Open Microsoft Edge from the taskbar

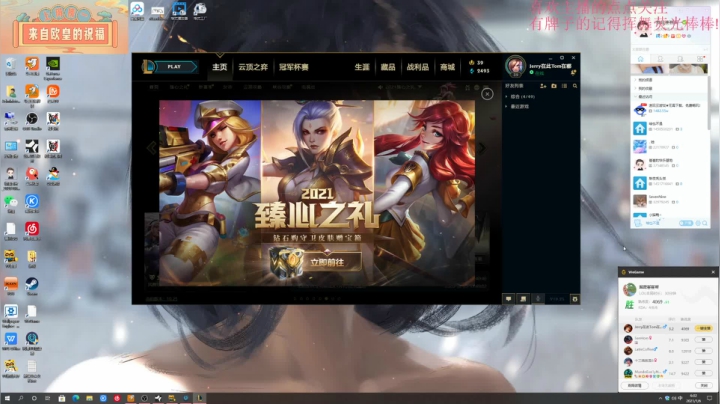[x=75, y=398]
